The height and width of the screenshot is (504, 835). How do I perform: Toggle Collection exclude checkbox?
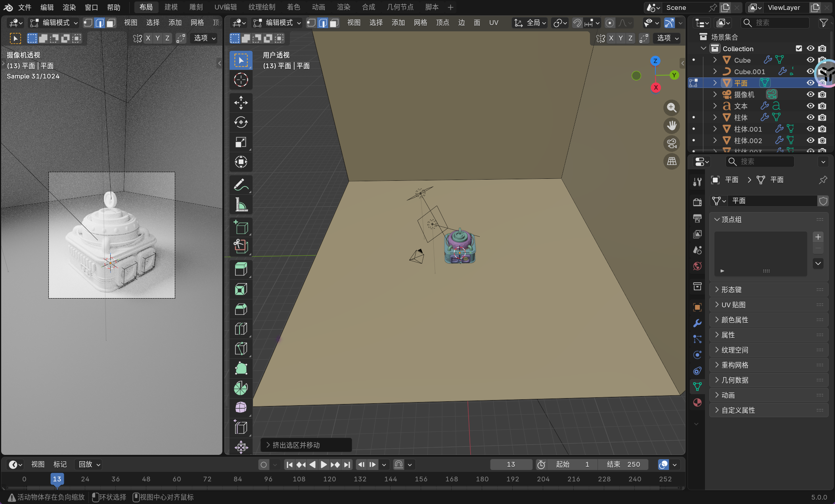(799, 48)
